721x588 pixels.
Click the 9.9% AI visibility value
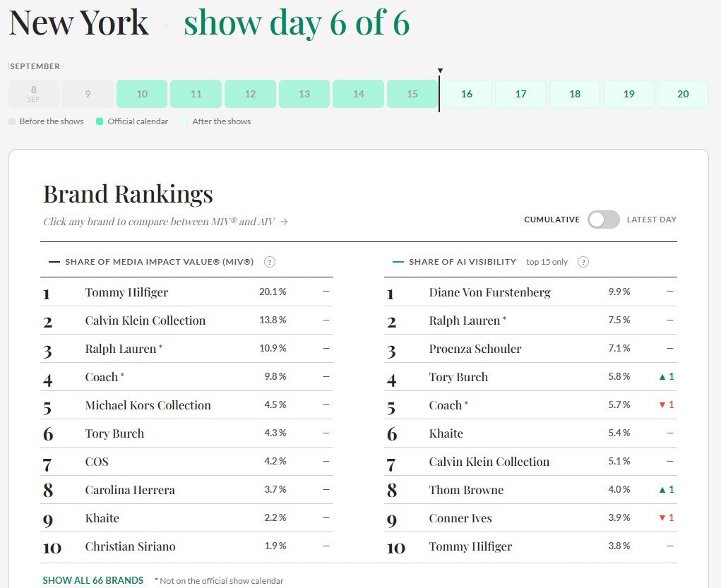tap(619, 292)
